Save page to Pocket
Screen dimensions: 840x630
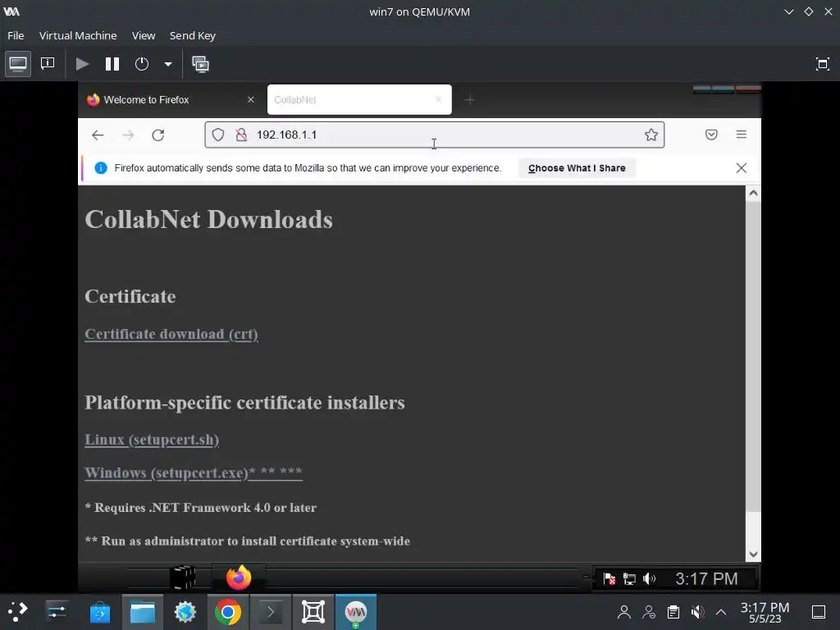coord(711,135)
